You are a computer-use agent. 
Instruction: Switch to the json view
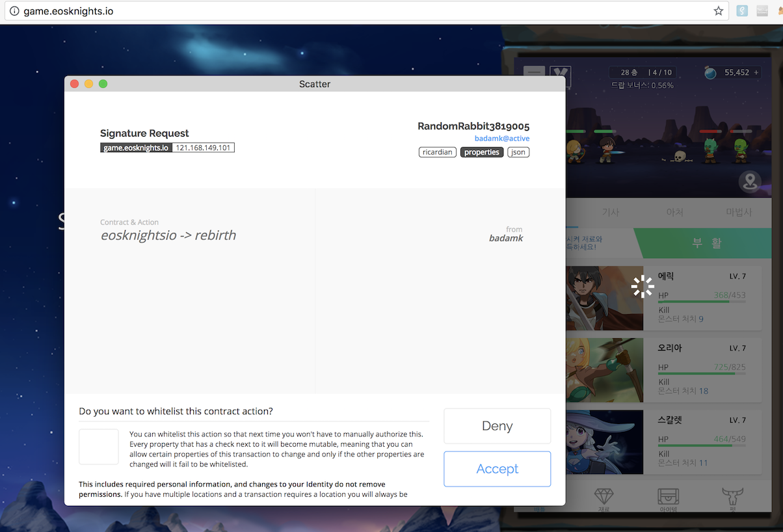[518, 152]
